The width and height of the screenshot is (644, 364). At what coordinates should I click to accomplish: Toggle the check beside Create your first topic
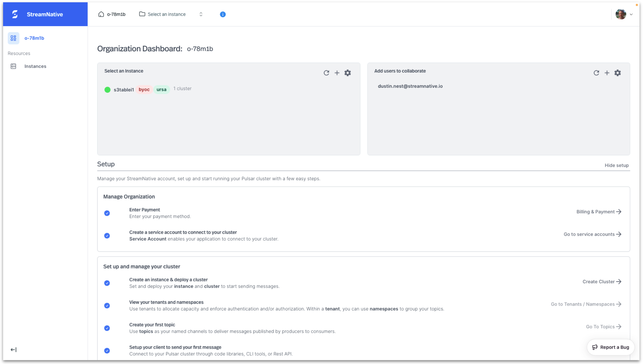107,328
